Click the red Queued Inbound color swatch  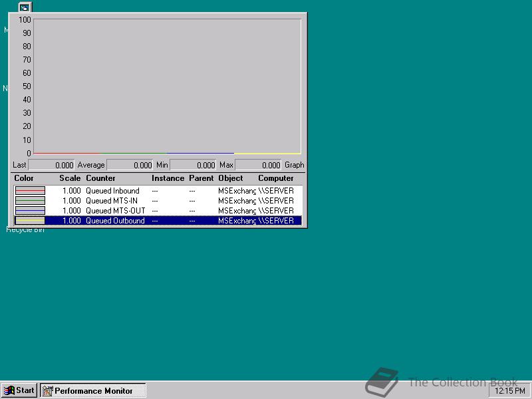tap(30, 191)
